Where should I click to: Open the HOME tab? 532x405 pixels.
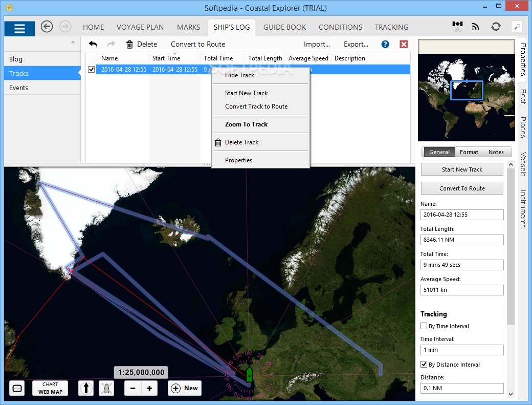93,27
